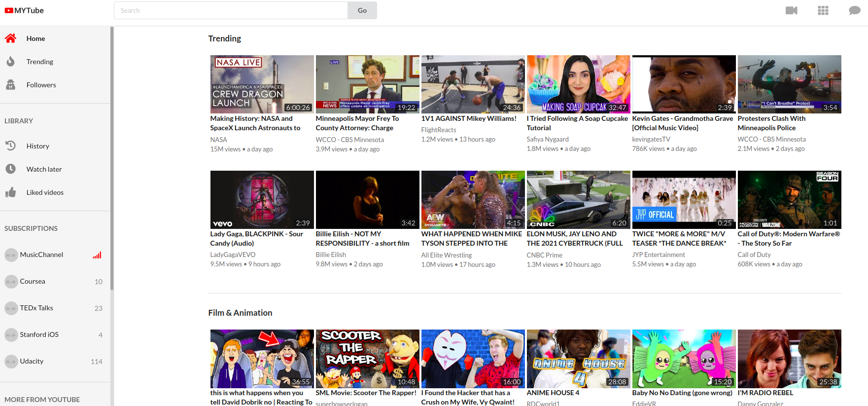Click the Trending flame icon
The height and width of the screenshot is (406, 868).
[x=10, y=61]
